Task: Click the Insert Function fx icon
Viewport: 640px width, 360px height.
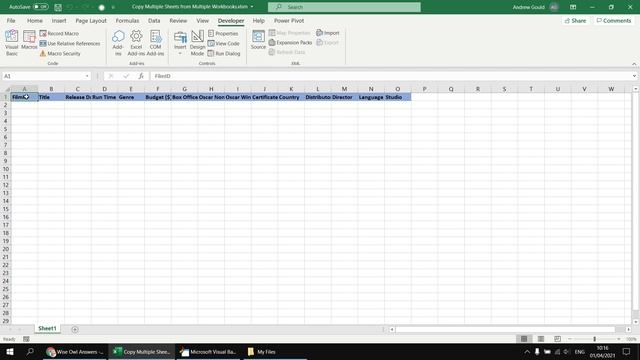Action: [x=141, y=76]
